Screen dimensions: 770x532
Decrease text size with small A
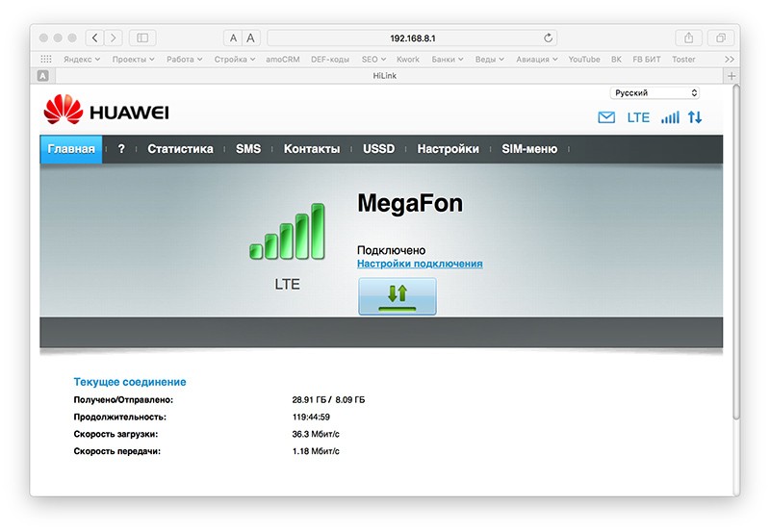pos(233,38)
